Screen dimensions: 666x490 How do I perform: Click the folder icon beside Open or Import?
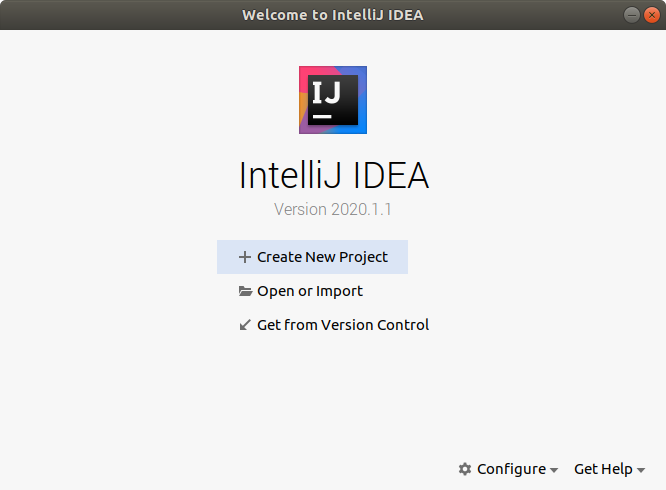[x=245, y=291]
